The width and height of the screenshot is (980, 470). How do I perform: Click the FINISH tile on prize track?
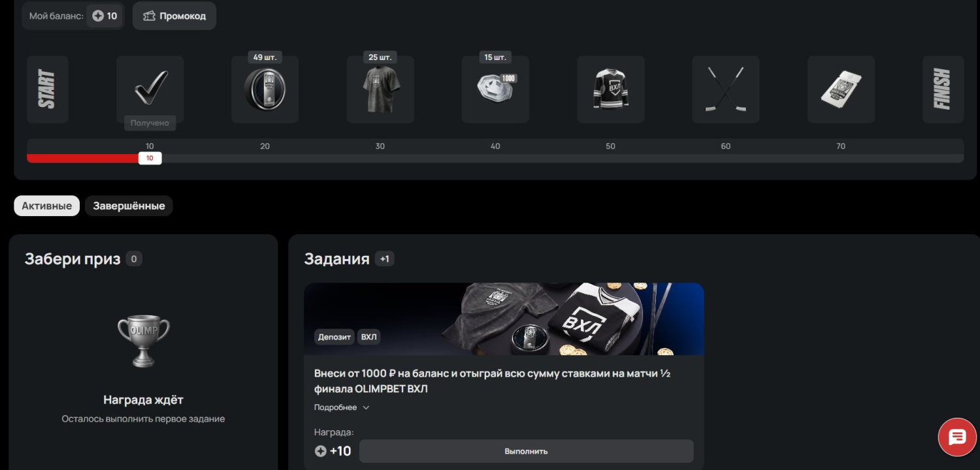coord(943,89)
